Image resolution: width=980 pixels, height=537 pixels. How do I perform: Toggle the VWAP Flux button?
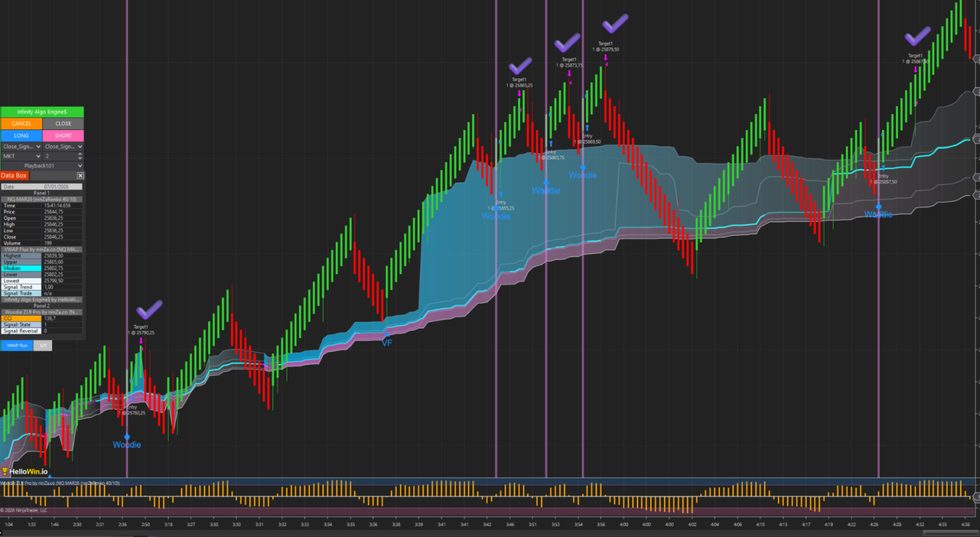point(17,345)
